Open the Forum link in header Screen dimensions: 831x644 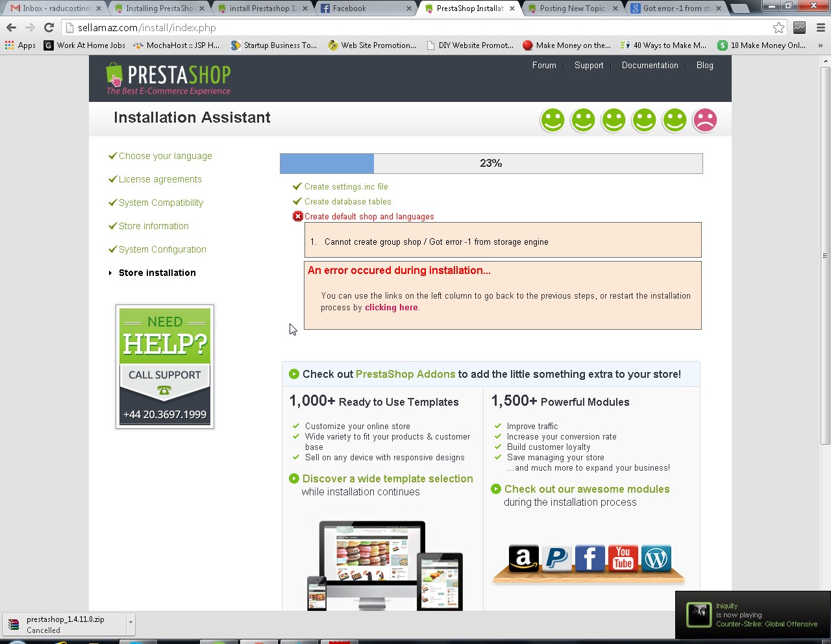coord(544,65)
